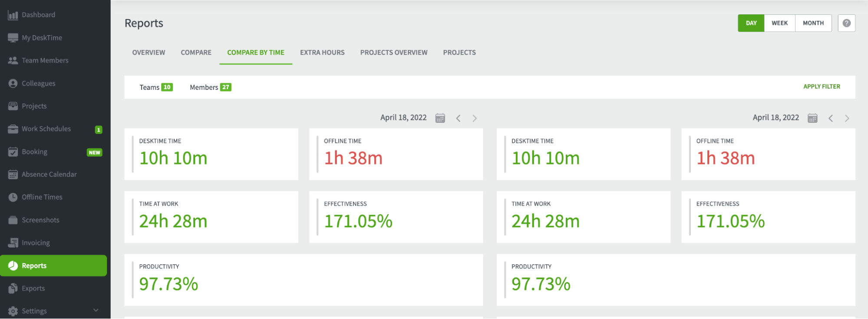Open the PROJECTS OVERVIEW tab

[x=394, y=53]
